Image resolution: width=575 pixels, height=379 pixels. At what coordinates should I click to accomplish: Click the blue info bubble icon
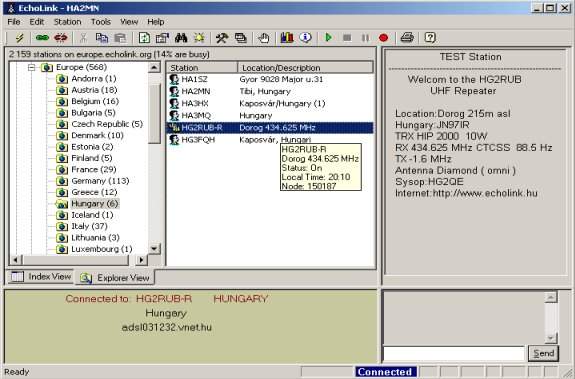point(305,37)
